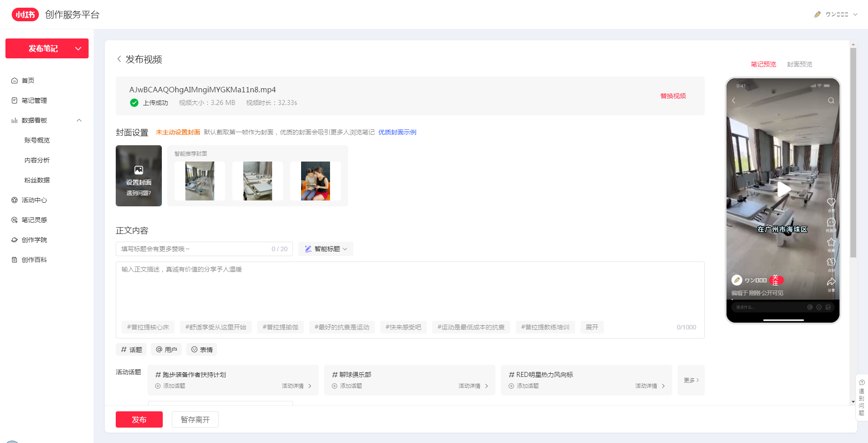Click the 小红书 logo
Screen dimensions: 868x443
25,14
